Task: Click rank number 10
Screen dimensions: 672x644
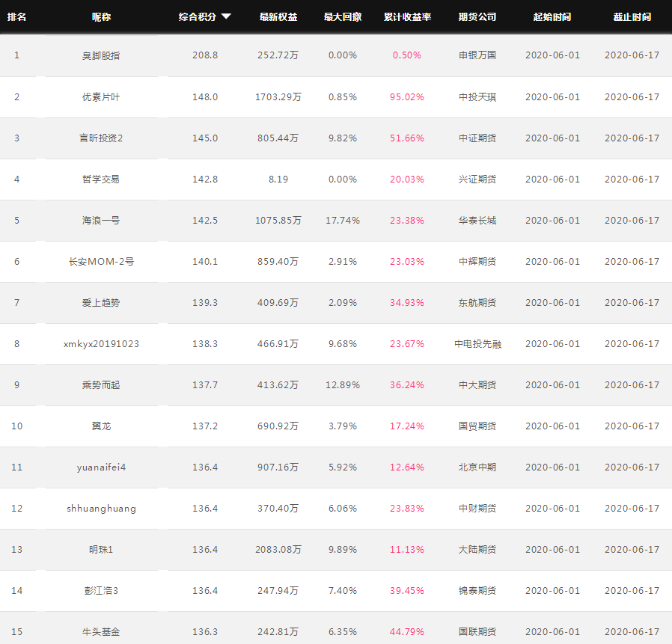Action: (x=16, y=426)
